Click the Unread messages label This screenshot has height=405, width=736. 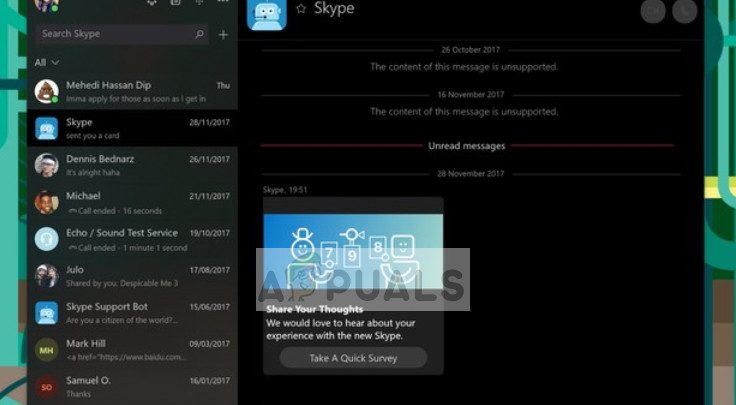coord(467,146)
